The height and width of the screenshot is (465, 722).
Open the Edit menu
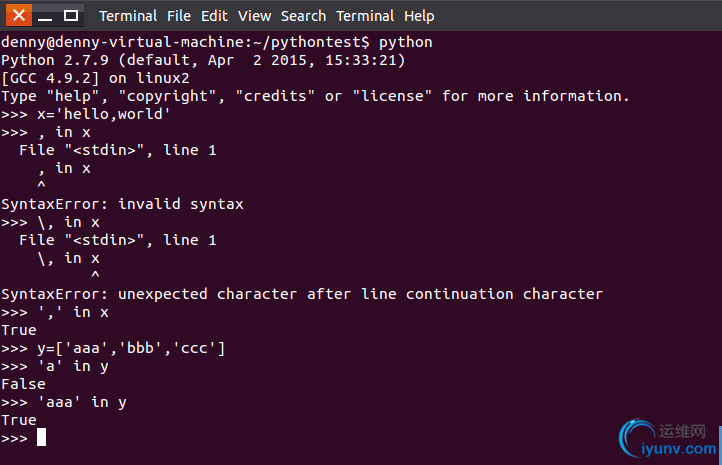click(x=214, y=16)
